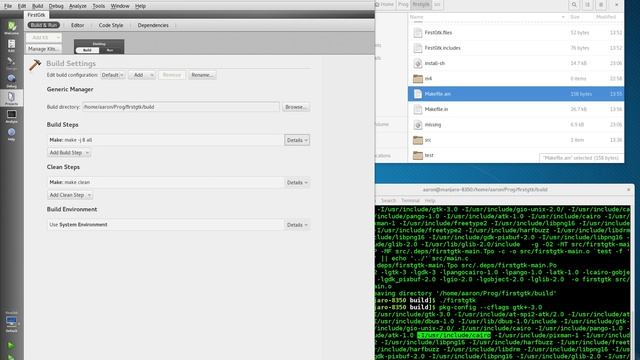Toggle Run in kit settings switch
The height and width of the screenshot is (360, 640).
pyautogui.click(x=110, y=50)
